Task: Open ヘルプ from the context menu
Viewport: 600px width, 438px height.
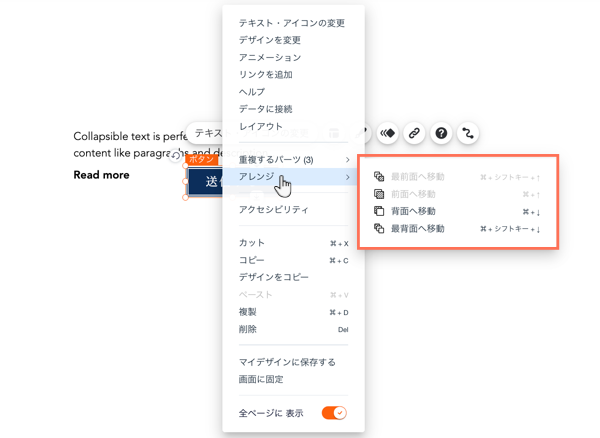Action: (x=252, y=92)
